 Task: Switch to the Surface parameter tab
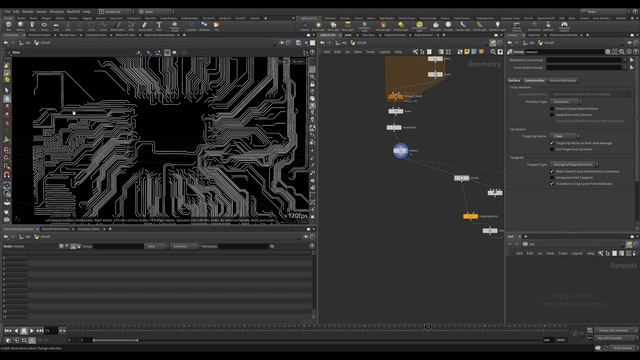514,80
